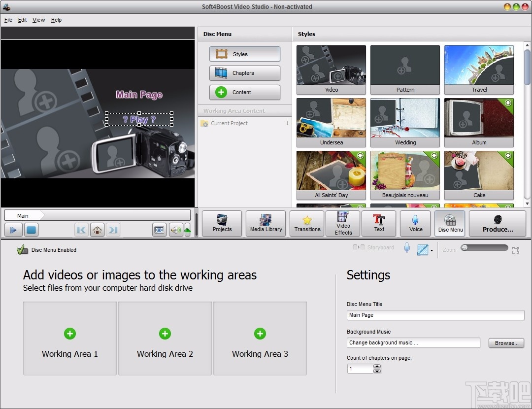Click the Disc Menu Enabled checkmark
The image size is (532, 409).
pos(22,250)
